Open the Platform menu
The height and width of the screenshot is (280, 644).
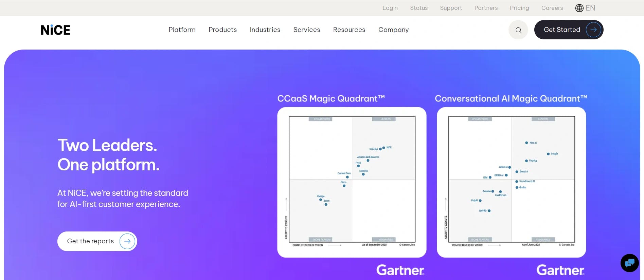click(x=182, y=30)
